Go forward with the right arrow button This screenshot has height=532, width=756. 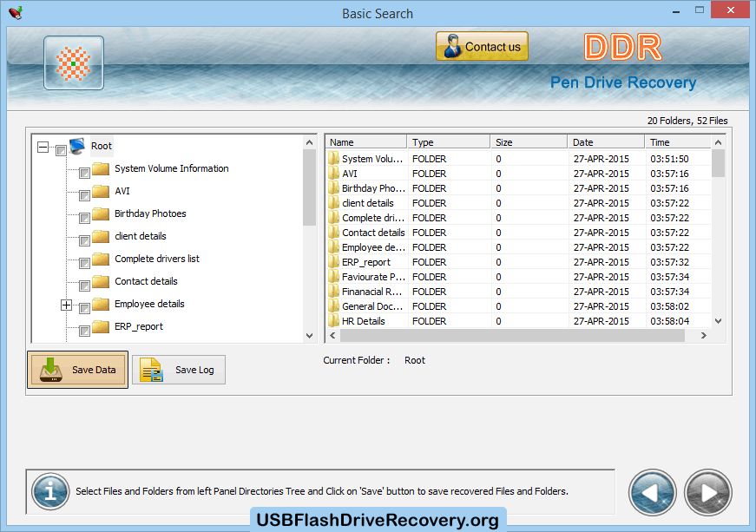708,492
